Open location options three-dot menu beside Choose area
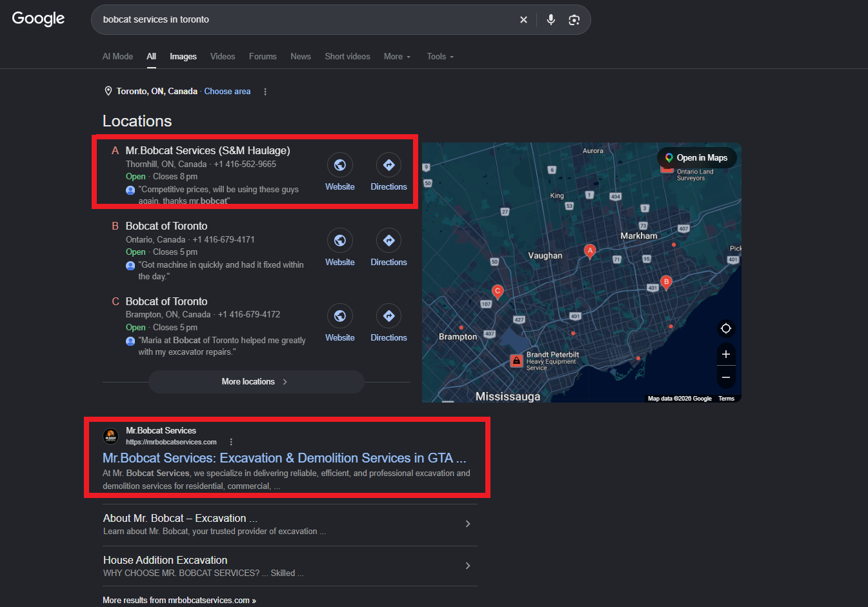 point(265,92)
